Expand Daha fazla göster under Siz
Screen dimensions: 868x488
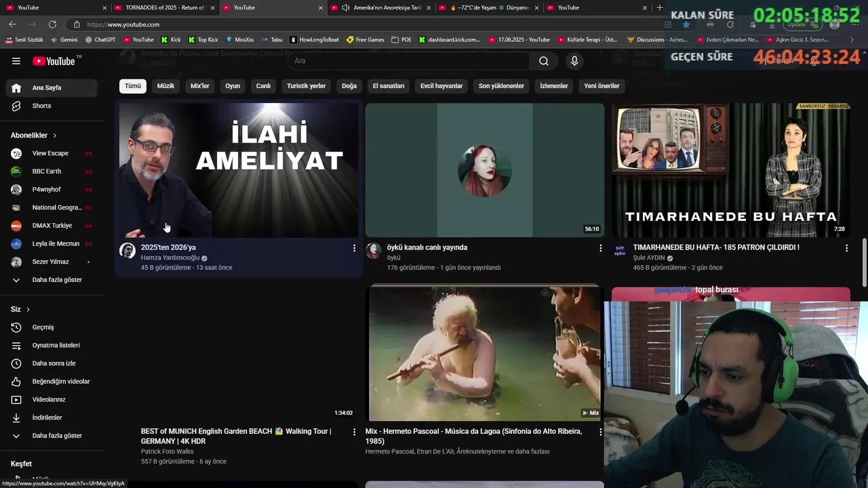(52, 436)
